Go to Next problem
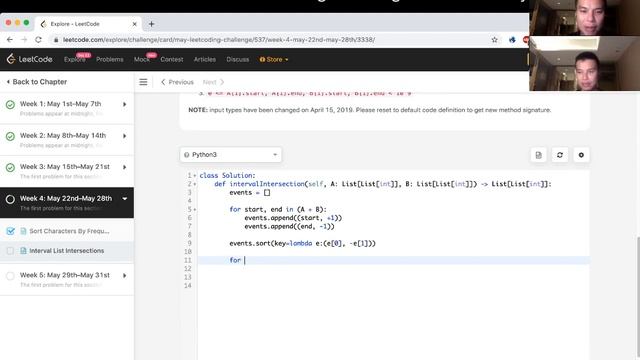 pyautogui.click(x=213, y=82)
